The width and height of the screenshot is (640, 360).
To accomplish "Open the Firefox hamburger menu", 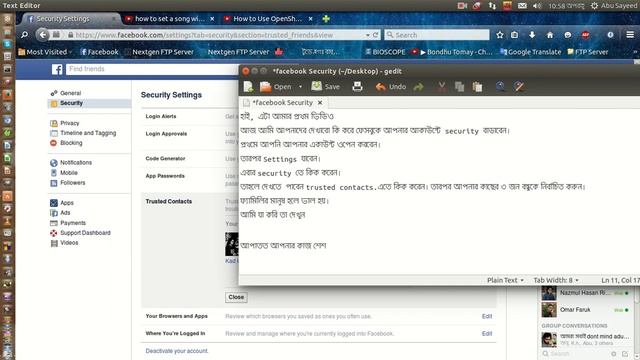I will pos(630,35).
